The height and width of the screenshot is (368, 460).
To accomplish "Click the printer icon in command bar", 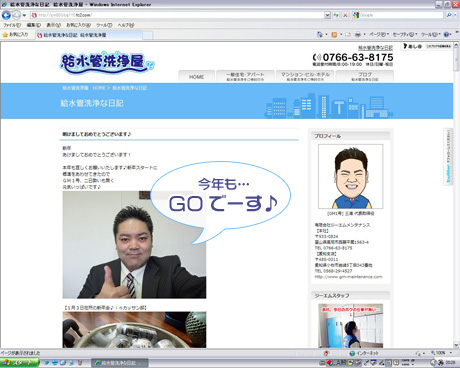I will (x=358, y=34).
